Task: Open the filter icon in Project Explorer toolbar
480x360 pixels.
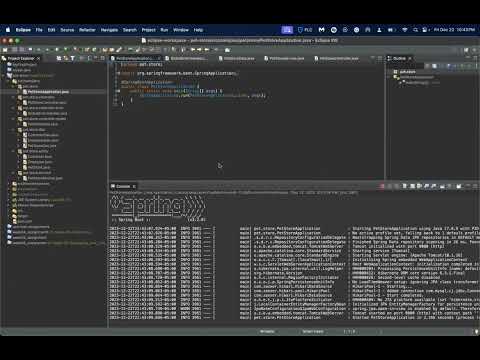Action: [72, 59]
